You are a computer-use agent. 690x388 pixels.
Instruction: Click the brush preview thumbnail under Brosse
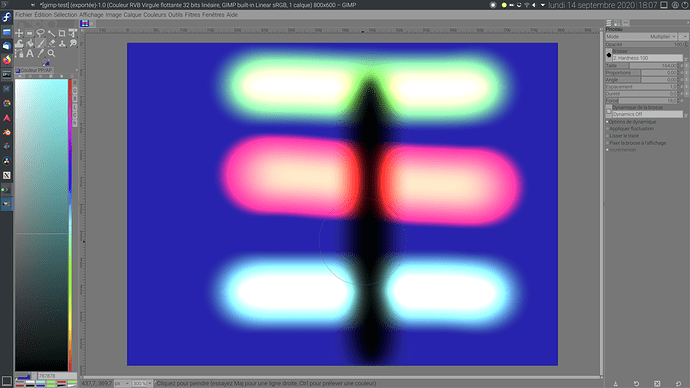click(609, 55)
